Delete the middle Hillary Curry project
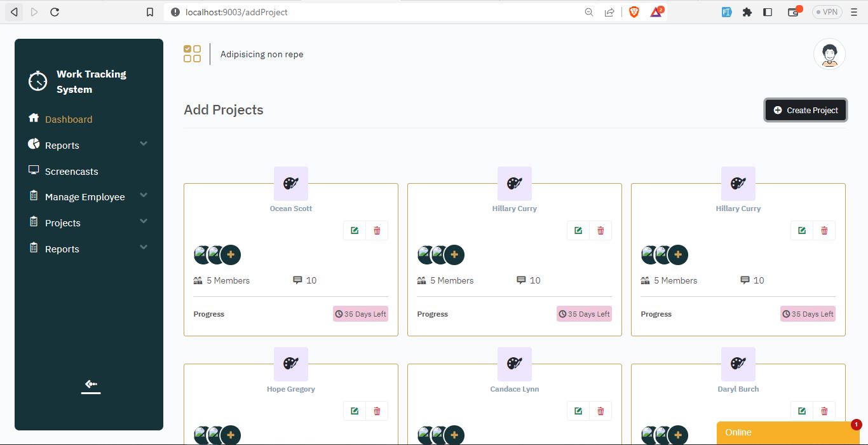 click(600, 230)
